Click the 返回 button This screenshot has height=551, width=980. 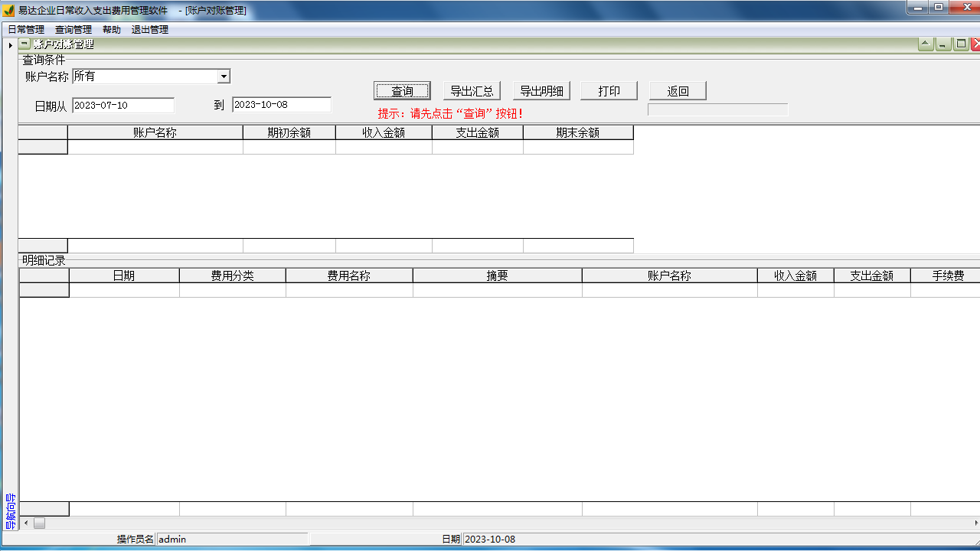pyautogui.click(x=678, y=91)
